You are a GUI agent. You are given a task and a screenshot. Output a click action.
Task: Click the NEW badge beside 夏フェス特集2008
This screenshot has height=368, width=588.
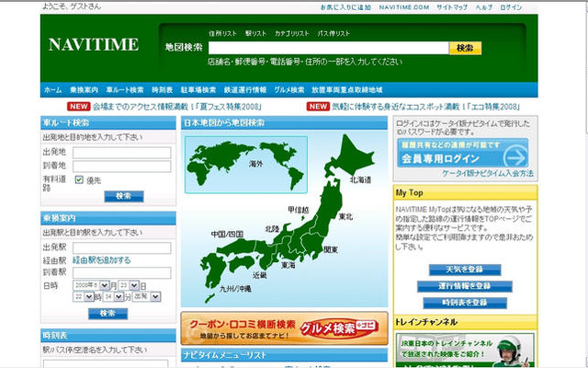[78, 107]
